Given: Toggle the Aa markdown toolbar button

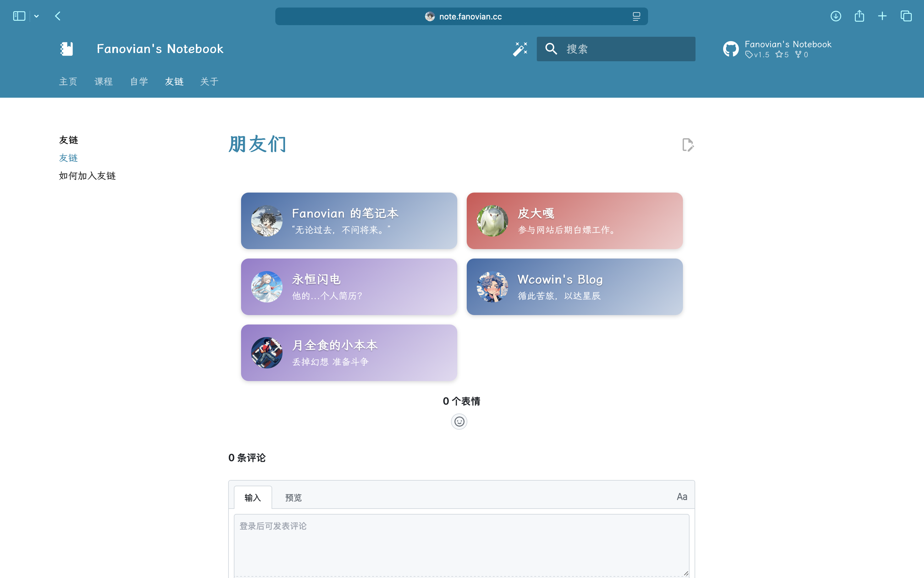Looking at the screenshot, I should click(x=682, y=497).
